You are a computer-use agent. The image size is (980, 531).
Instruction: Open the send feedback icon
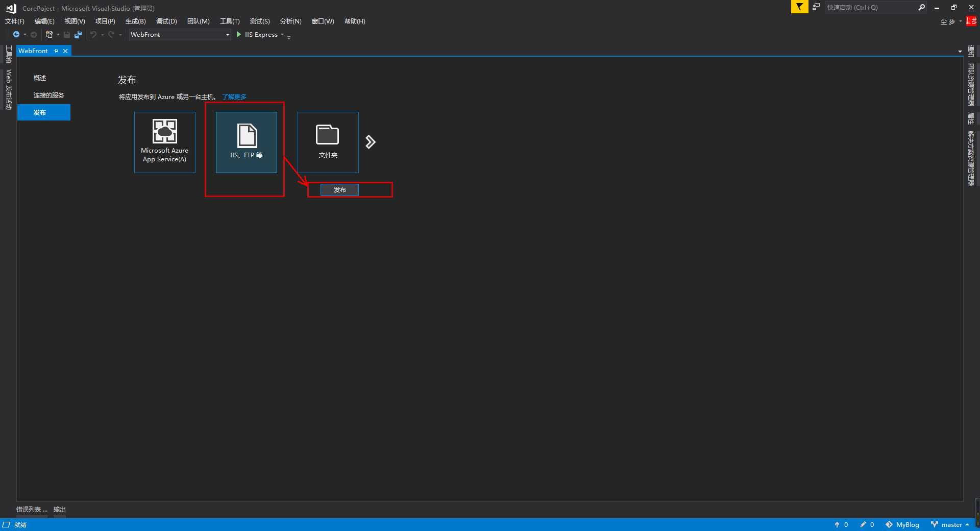click(x=816, y=7)
